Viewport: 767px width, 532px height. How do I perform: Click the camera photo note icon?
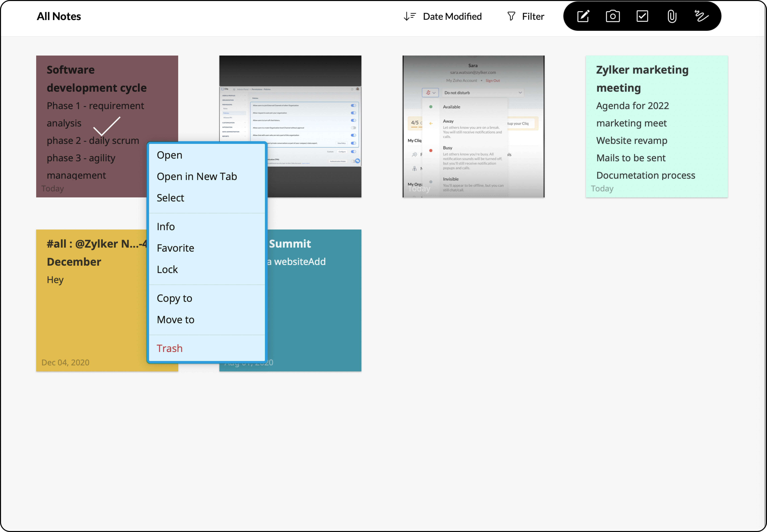[x=613, y=16]
